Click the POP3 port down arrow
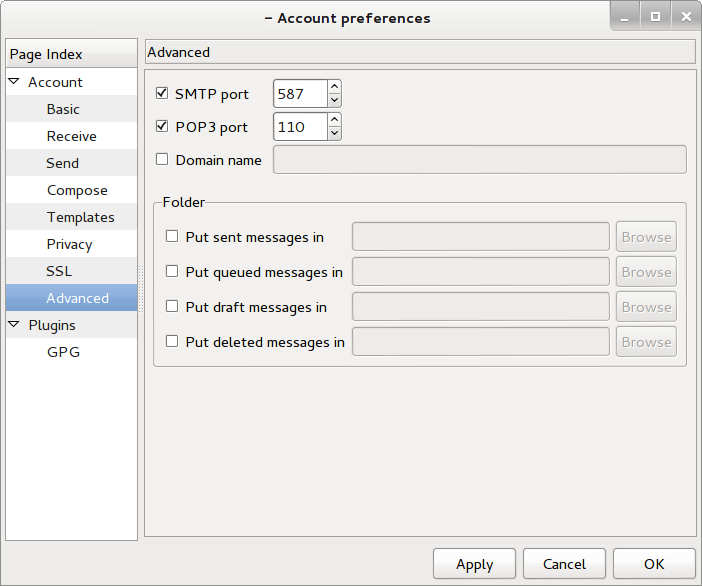This screenshot has width=702, height=586. coord(334,133)
